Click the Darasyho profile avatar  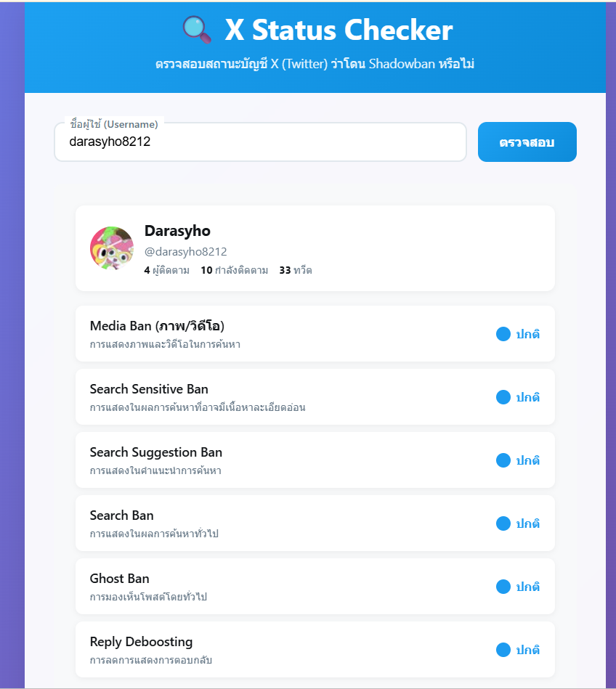coord(112,248)
